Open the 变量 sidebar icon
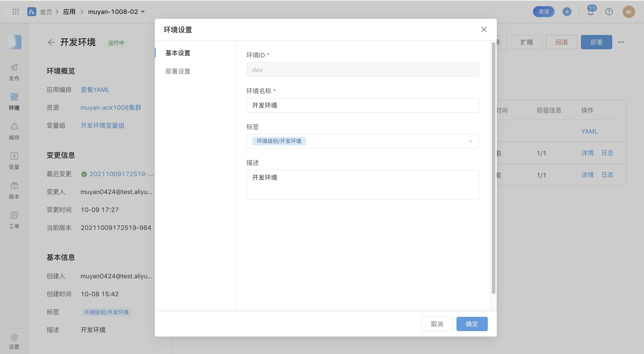The width and height of the screenshot is (644, 354). [14, 156]
